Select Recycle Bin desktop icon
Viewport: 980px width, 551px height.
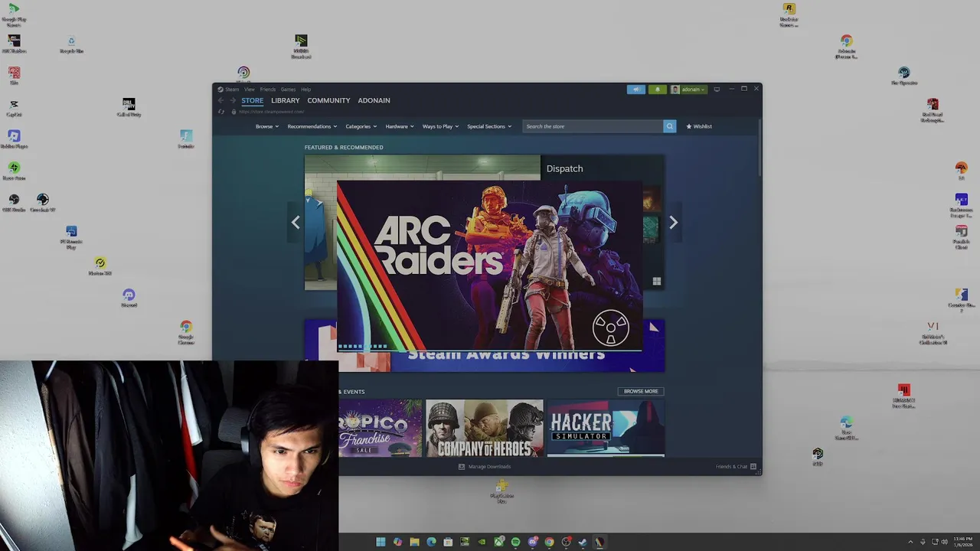tap(71, 44)
